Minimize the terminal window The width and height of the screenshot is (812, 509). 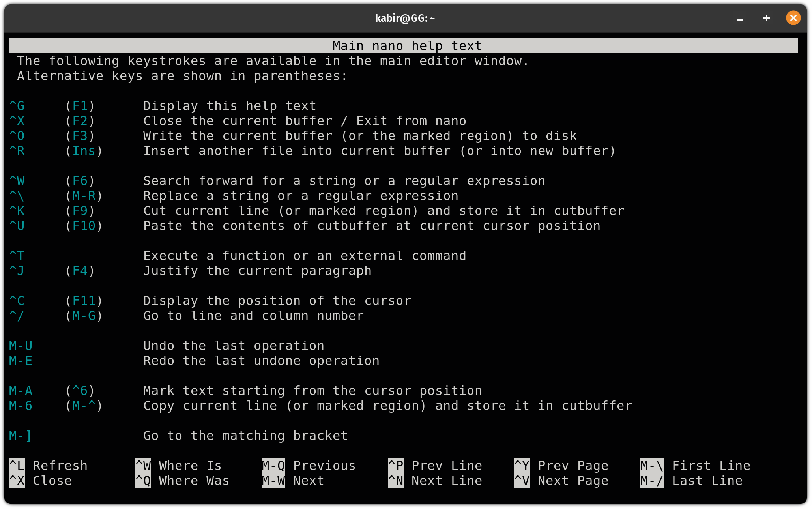740,18
